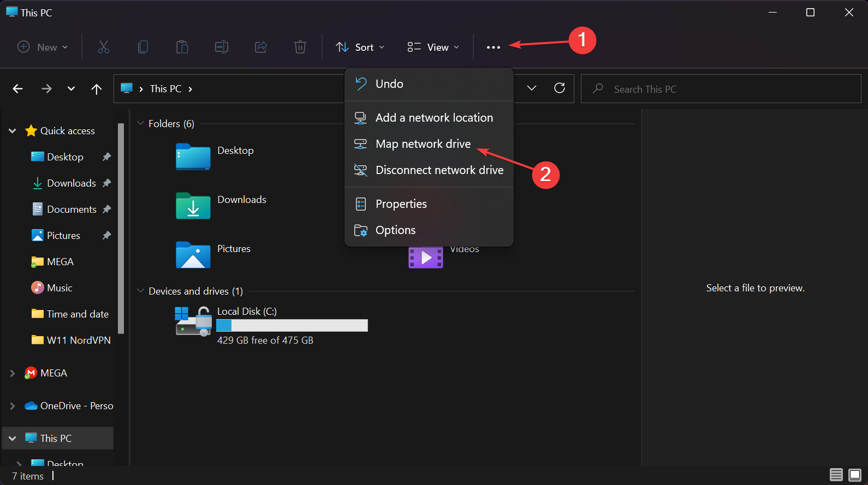Choose Add a network location

[x=429, y=118]
